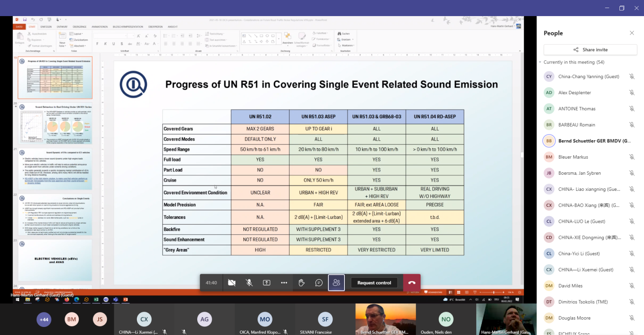
Task: Select Douglas Moore in the participant list
Action: [574, 318]
